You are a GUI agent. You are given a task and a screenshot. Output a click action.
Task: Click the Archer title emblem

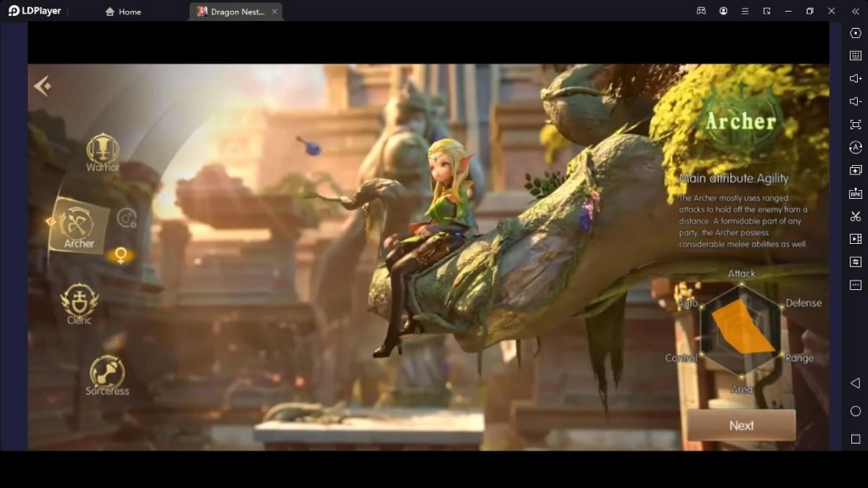click(x=741, y=120)
